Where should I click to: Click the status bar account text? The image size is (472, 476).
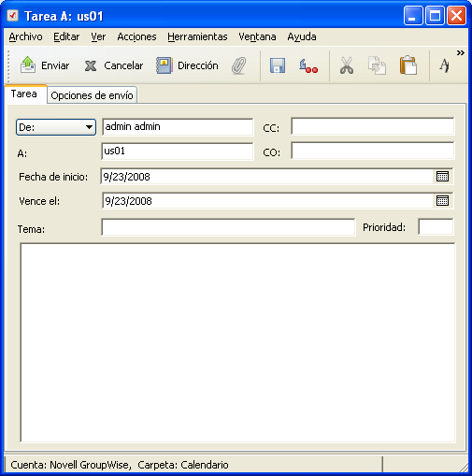coord(120,465)
